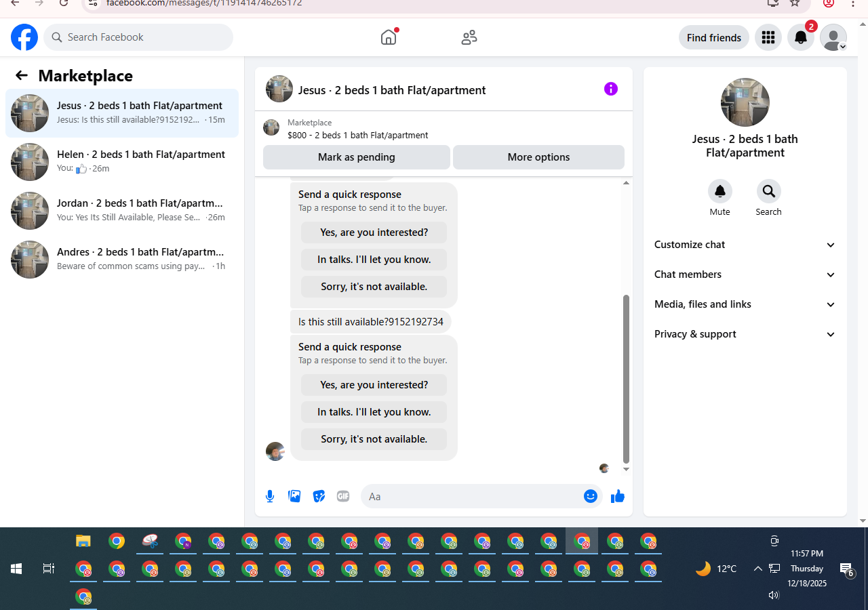Open the emoji picker smiley

click(x=591, y=496)
